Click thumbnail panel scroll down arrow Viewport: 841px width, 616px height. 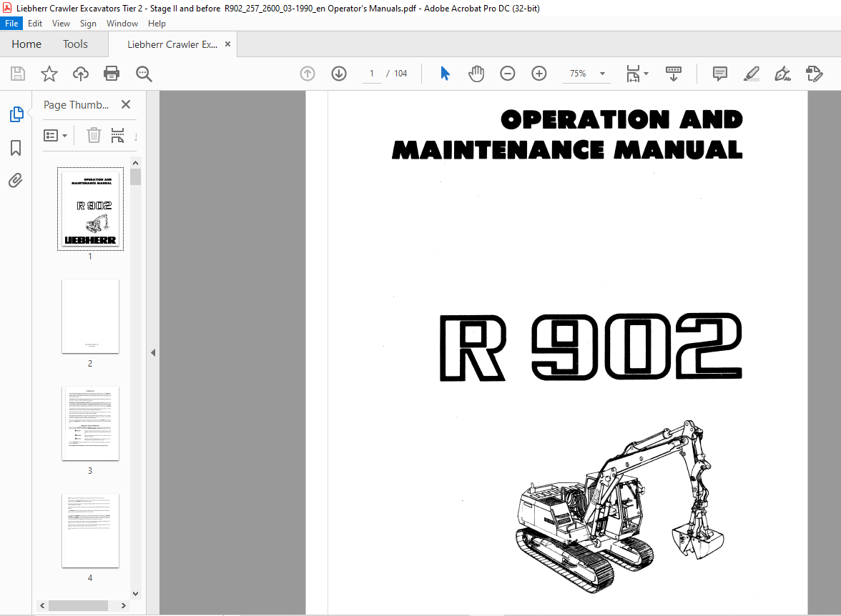tap(136, 593)
